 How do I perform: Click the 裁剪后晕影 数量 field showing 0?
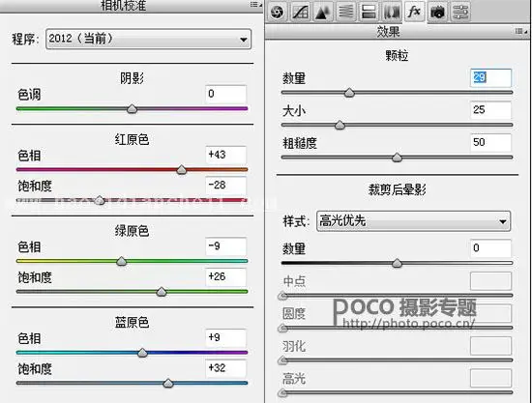(x=490, y=248)
